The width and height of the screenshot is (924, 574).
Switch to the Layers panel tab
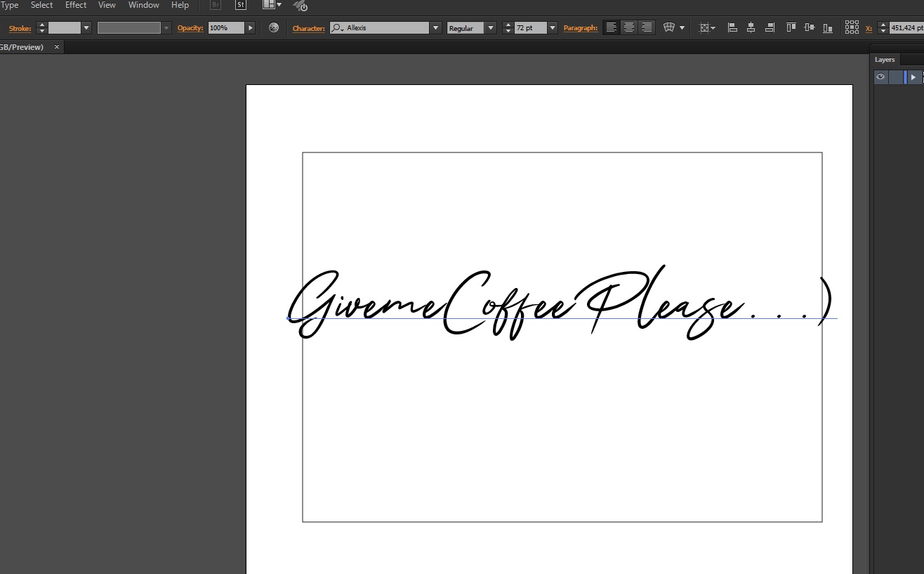[x=885, y=60]
